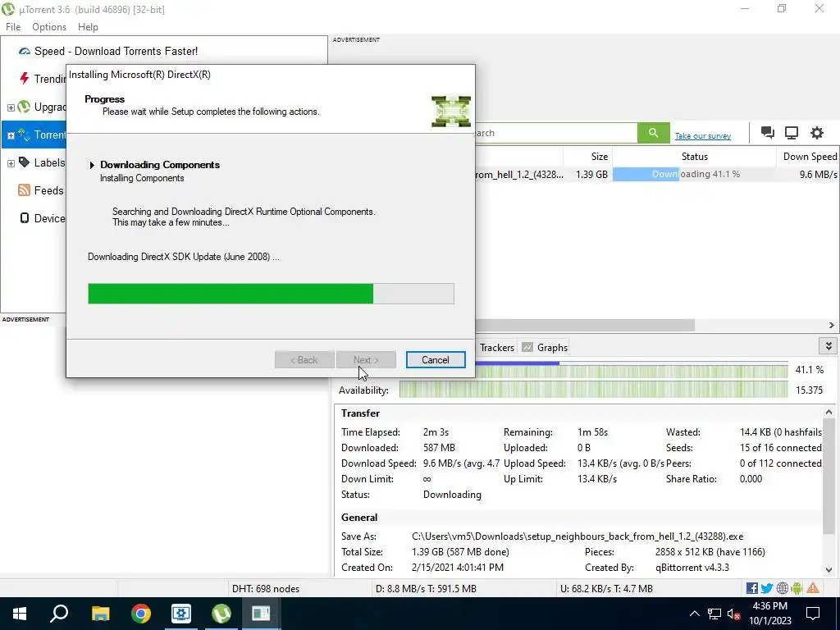Sort by the Size column header
The image size is (840, 630).
click(587, 157)
